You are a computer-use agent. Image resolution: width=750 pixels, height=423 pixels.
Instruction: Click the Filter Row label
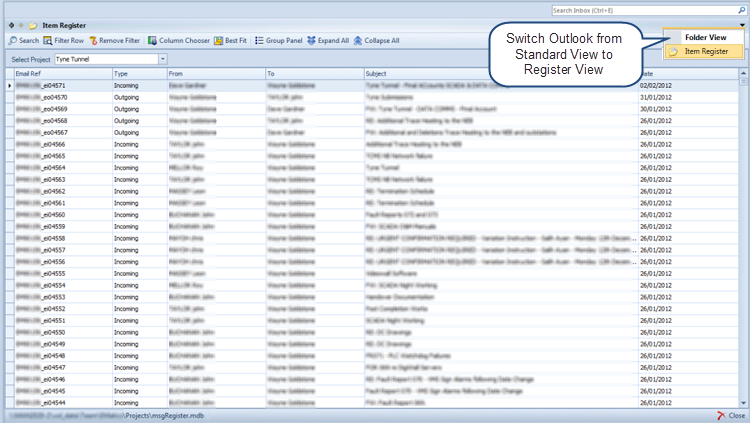point(69,41)
